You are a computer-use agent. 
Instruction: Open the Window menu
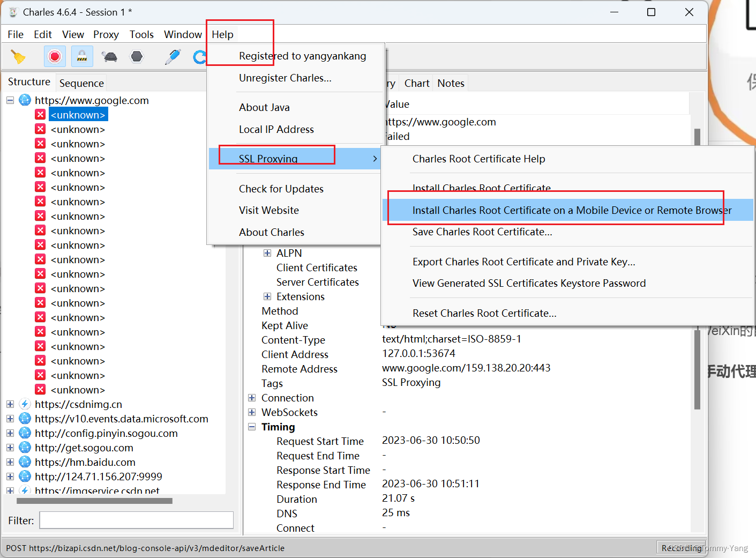pyautogui.click(x=183, y=34)
